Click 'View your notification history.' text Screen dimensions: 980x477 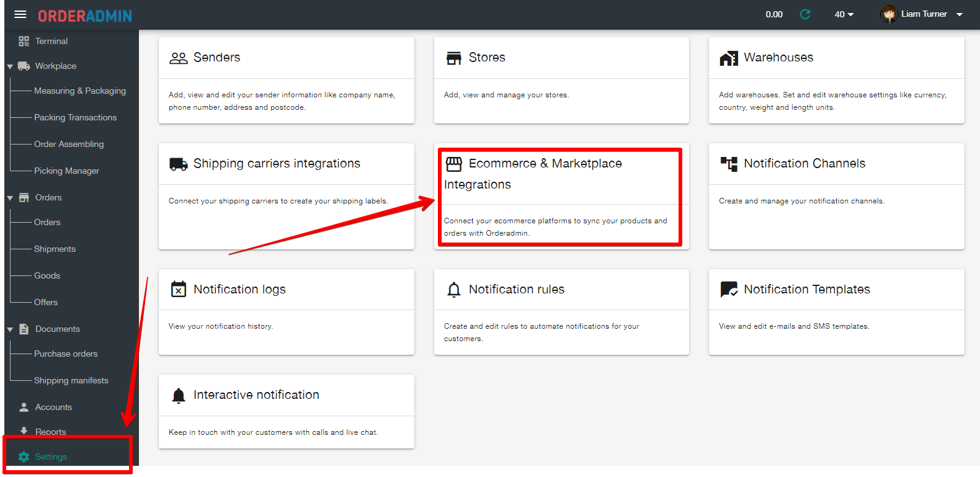click(x=221, y=326)
